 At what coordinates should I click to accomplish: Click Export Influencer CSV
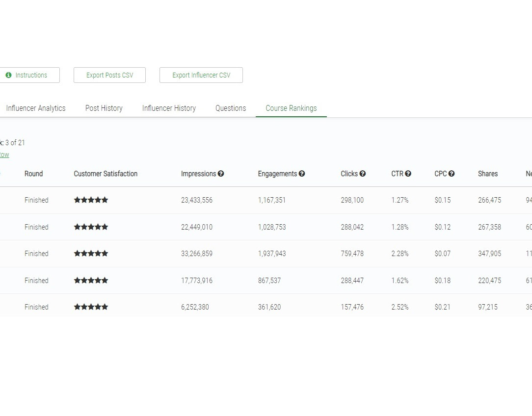201,75
